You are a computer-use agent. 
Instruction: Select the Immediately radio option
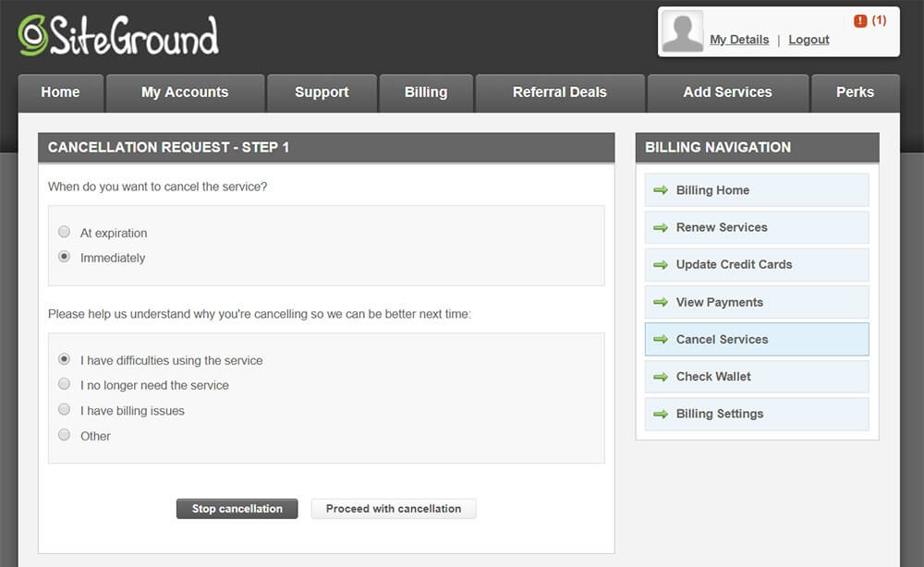65,257
